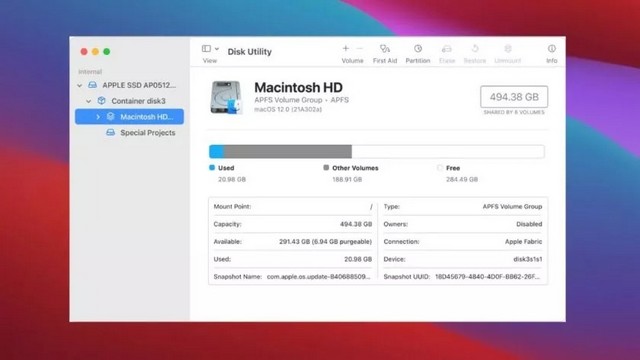The height and width of the screenshot is (360, 640).
Task: Click the 284.49 GB Free value
Action: 462,179
